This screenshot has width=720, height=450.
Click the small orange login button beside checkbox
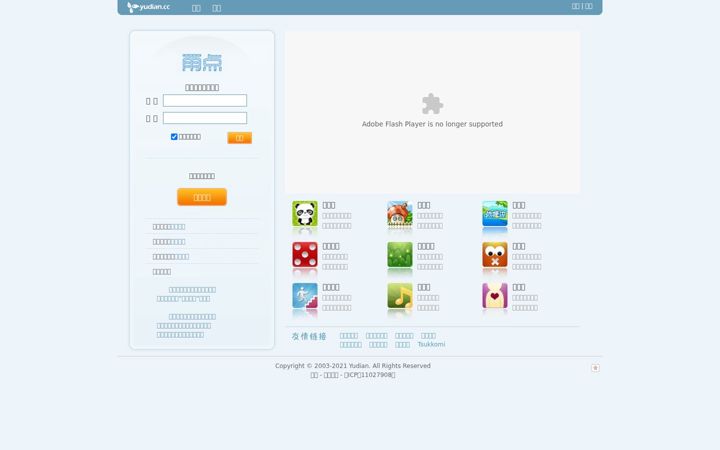tap(240, 138)
